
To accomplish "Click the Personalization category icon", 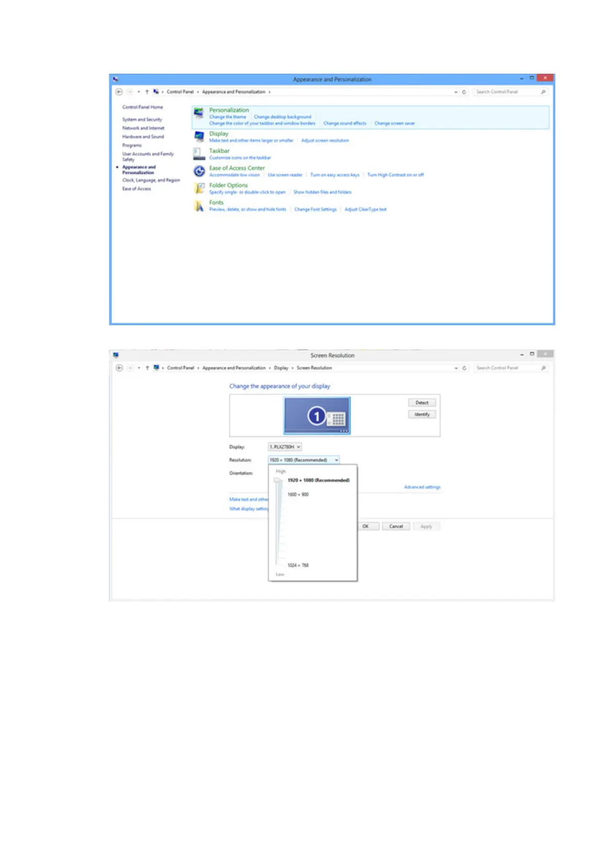I will pyautogui.click(x=198, y=113).
